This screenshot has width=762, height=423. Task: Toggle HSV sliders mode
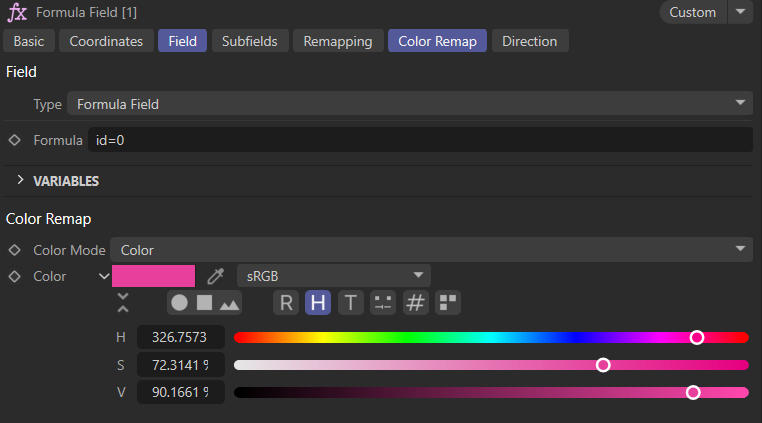(318, 302)
